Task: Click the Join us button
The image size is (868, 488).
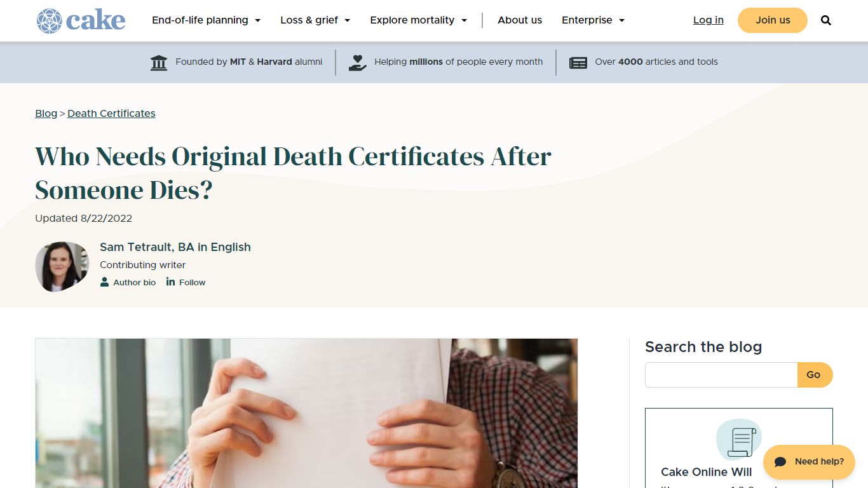Action: pos(773,20)
